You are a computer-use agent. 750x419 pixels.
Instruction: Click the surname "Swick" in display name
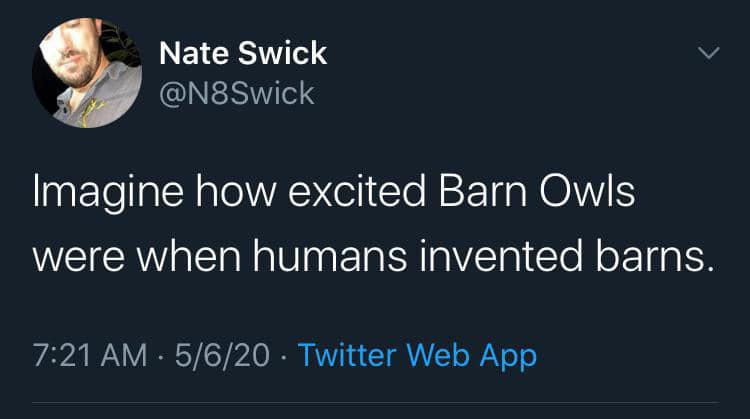tap(286, 52)
